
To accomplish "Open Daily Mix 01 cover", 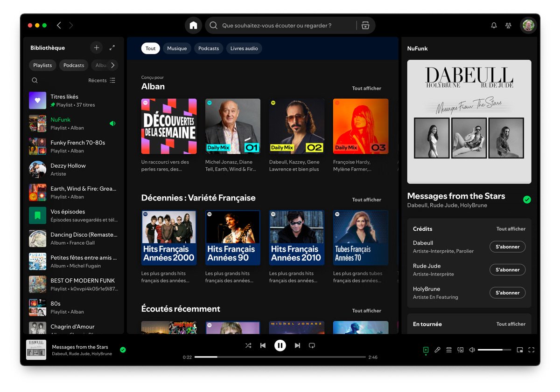I will [233, 126].
